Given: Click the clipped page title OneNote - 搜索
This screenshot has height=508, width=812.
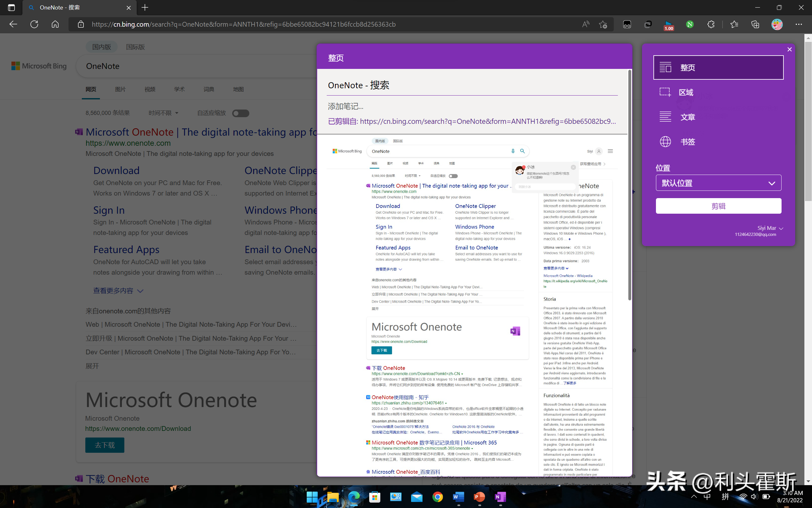Looking at the screenshot, I should click(x=359, y=85).
